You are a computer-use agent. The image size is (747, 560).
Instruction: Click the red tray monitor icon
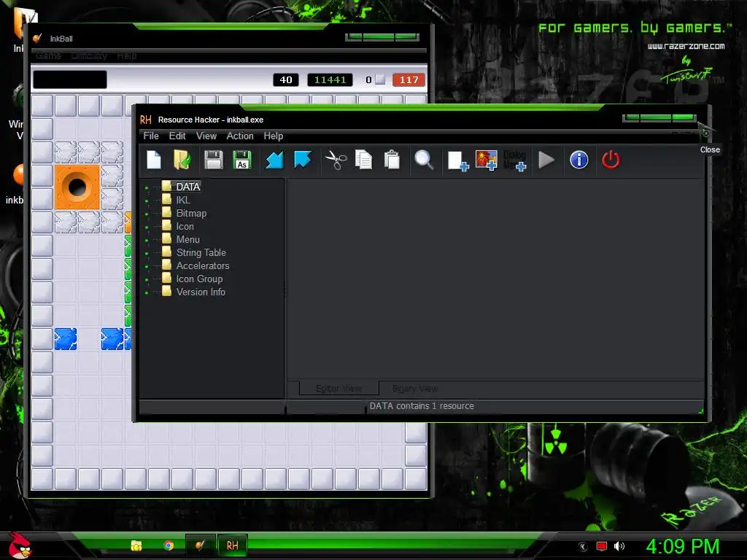pyautogui.click(x=602, y=546)
